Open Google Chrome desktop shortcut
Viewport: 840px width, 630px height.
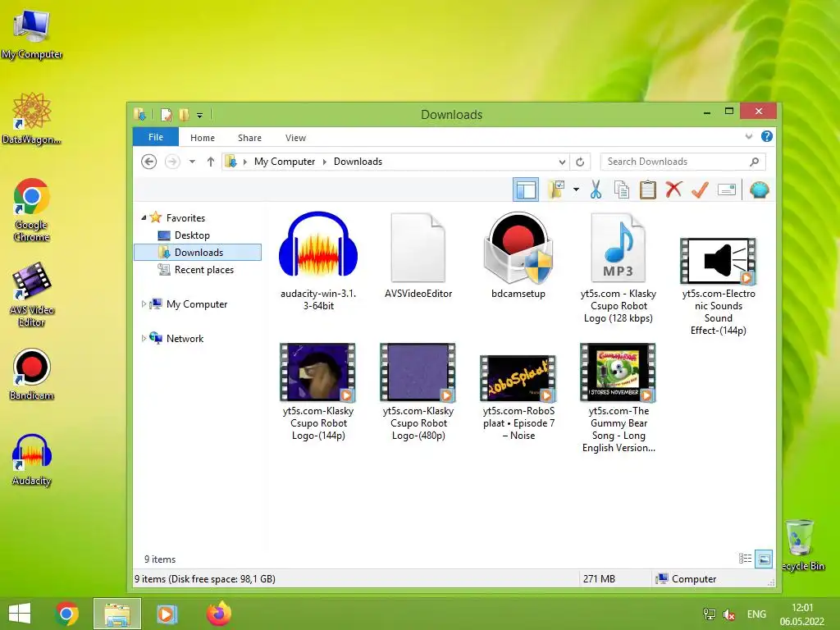tap(32, 210)
